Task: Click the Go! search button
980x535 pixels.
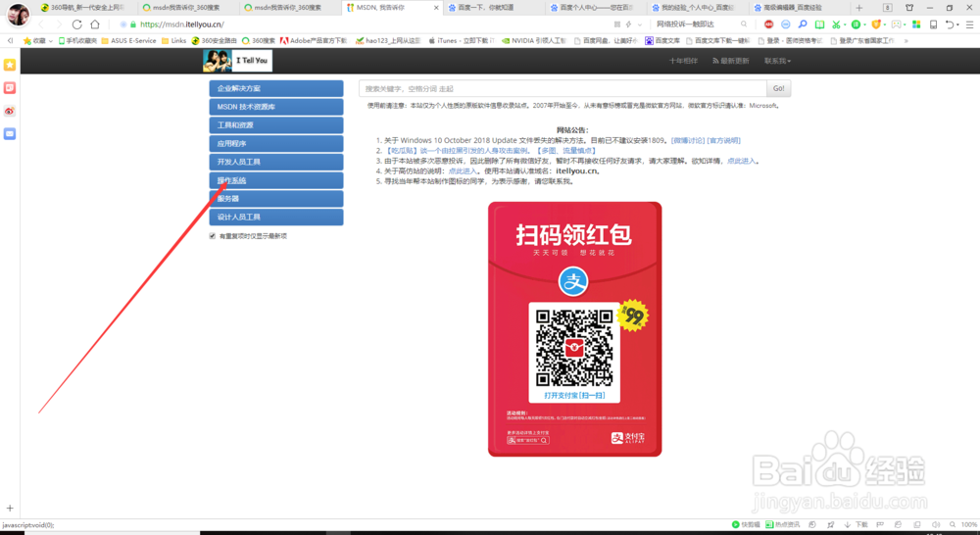Action: coord(779,88)
